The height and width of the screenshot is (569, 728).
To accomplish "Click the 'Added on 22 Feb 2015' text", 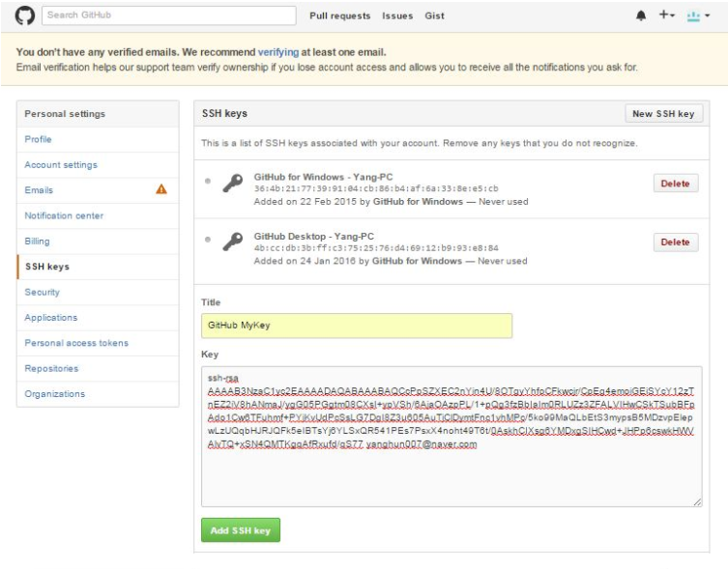I will coord(306,202).
